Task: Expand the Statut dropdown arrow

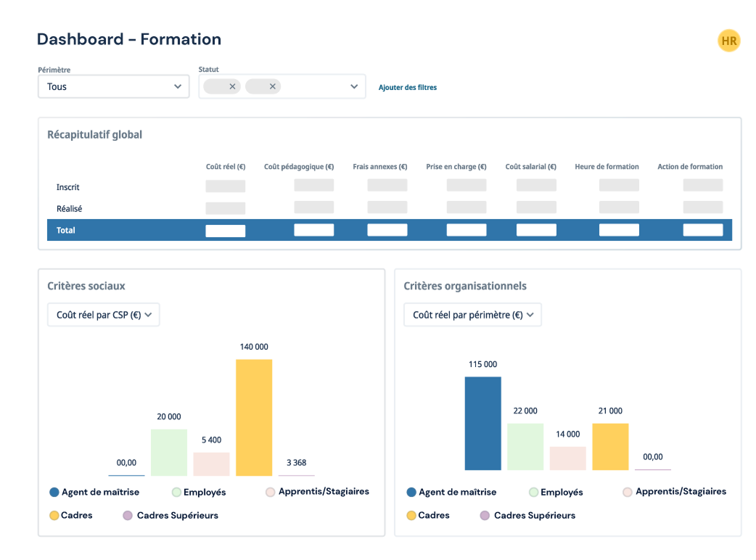Action: (x=354, y=86)
